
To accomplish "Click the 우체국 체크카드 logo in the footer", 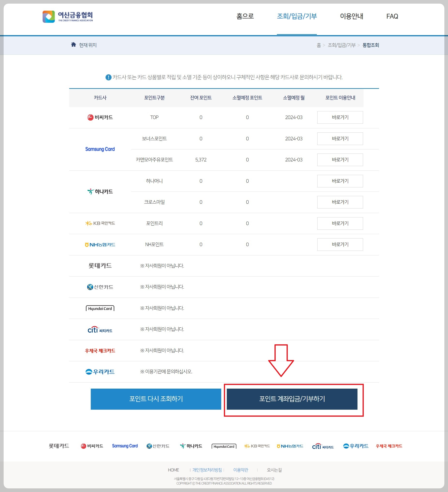I will point(388,446).
